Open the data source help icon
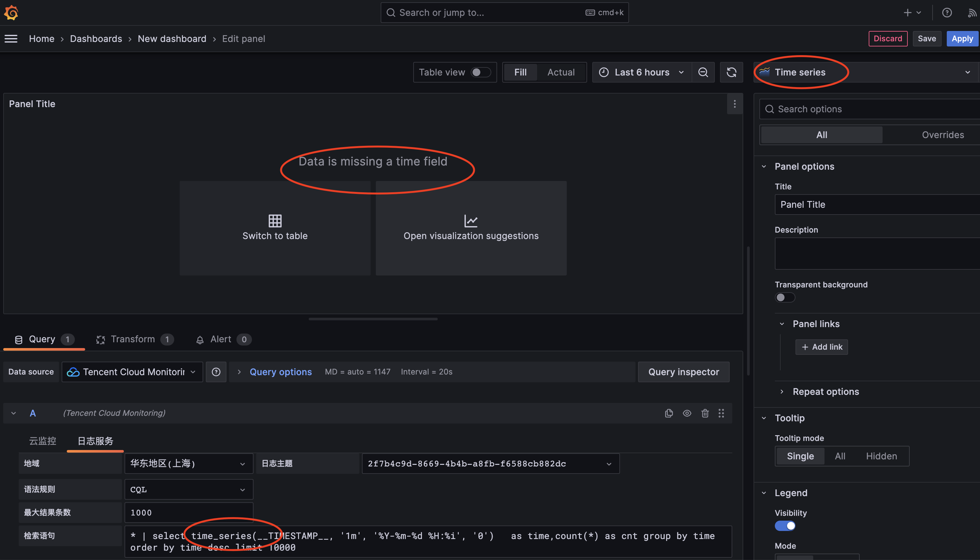The height and width of the screenshot is (560, 980). (216, 372)
